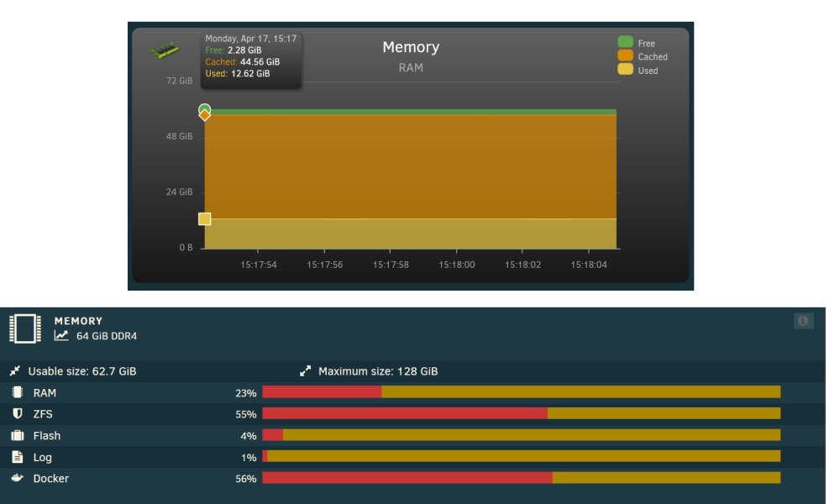840x504 pixels.
Task: Click the Free label in the legend
Action: click(647, 44)
